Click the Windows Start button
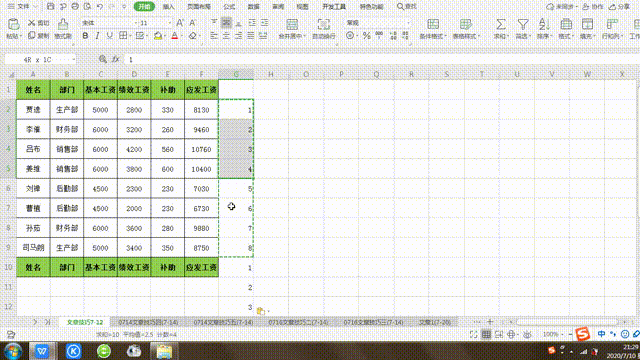This screenshot has height=360, width=640. click(13, 351)
